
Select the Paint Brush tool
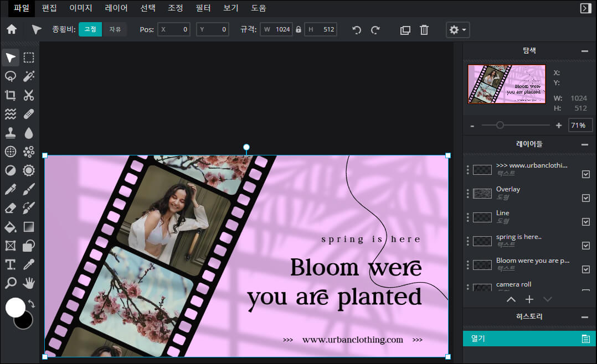point(29,189)
